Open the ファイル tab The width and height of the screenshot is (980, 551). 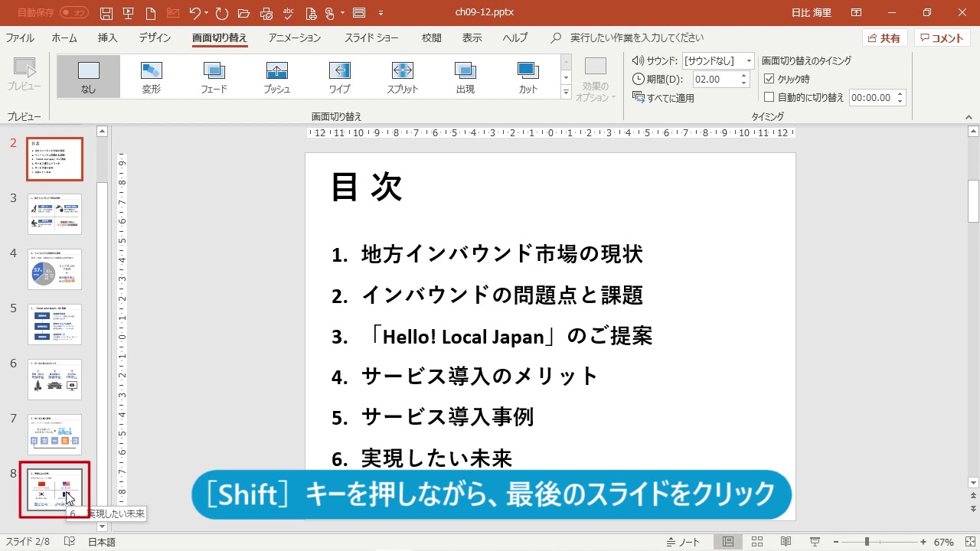(x=20, y=38)
